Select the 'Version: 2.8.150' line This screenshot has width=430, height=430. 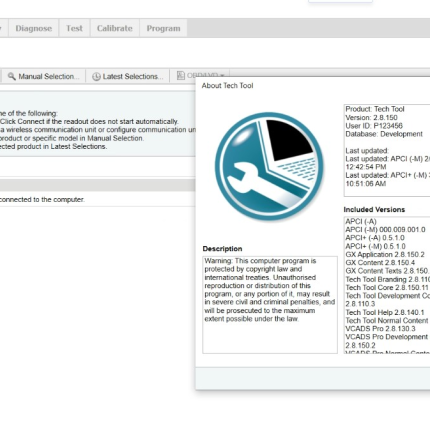(x=371, y=117)
